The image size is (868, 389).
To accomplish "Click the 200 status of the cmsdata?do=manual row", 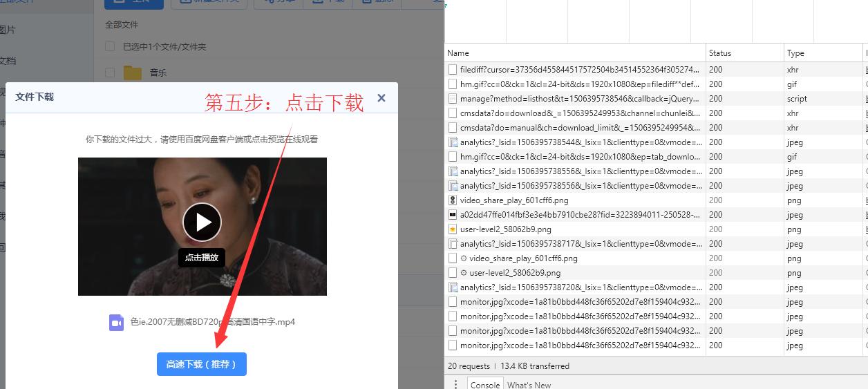I will [715, 128].
